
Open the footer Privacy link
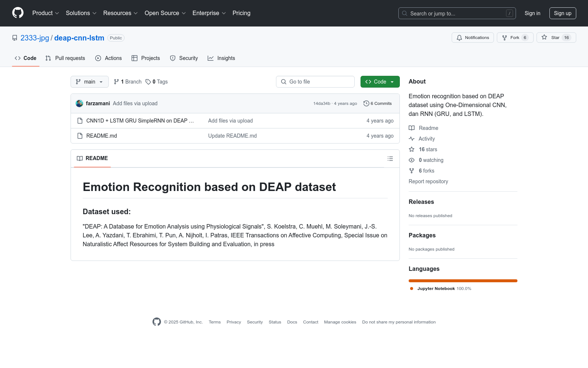pos(234,322)
